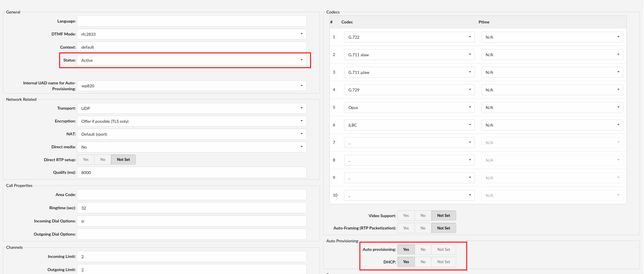Open codec 1 dropdown showing G.722

click(409, 37)
